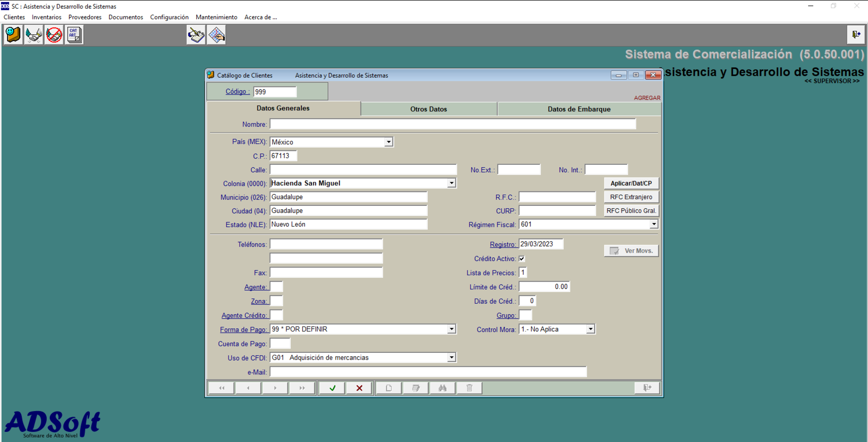Viewport: 868px width, 442px height.
Task: Switch to the Otros Datos tab
Action: click(x=428, y=109)
